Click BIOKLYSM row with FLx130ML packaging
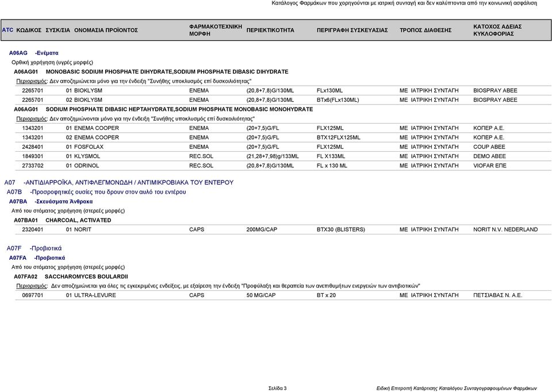The height and width of the screenshot is (392, 552). (283, 90)
